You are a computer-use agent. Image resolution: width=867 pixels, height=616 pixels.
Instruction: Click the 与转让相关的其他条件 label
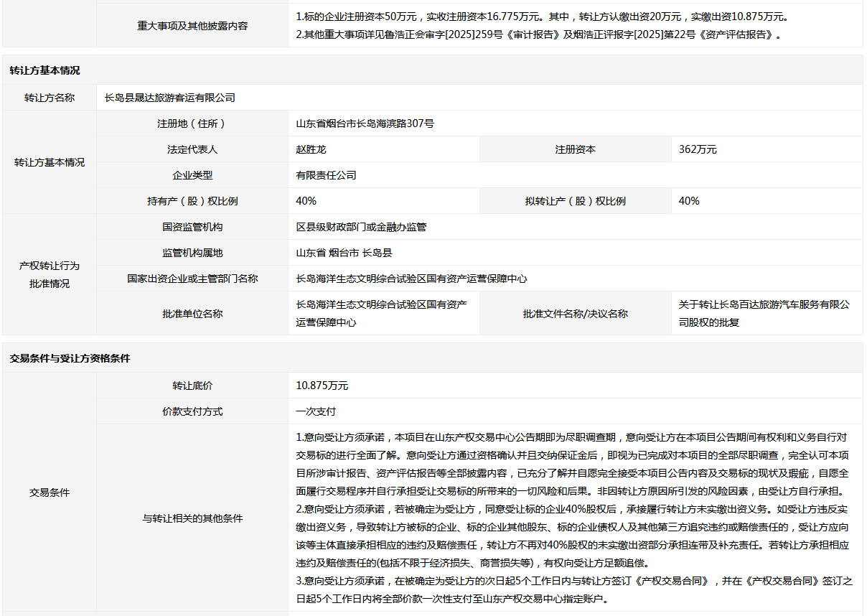[x=192, y=518]
